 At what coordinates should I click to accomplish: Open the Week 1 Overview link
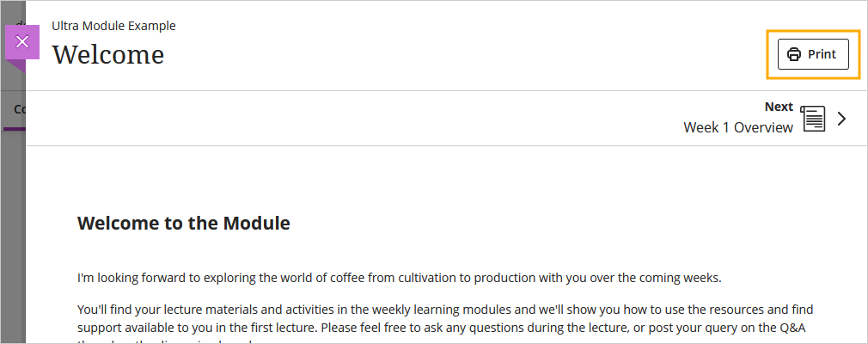[x=738, y=127]
